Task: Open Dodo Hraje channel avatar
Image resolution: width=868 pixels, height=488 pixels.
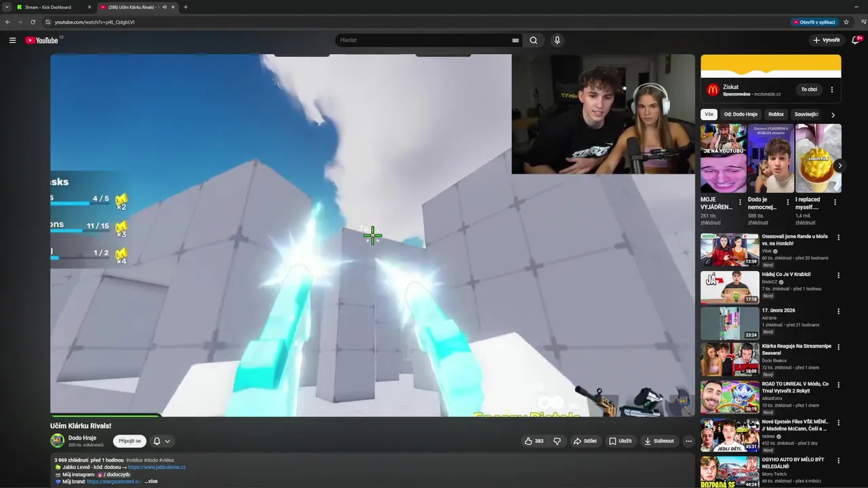Action: click(x=57, y=441)
